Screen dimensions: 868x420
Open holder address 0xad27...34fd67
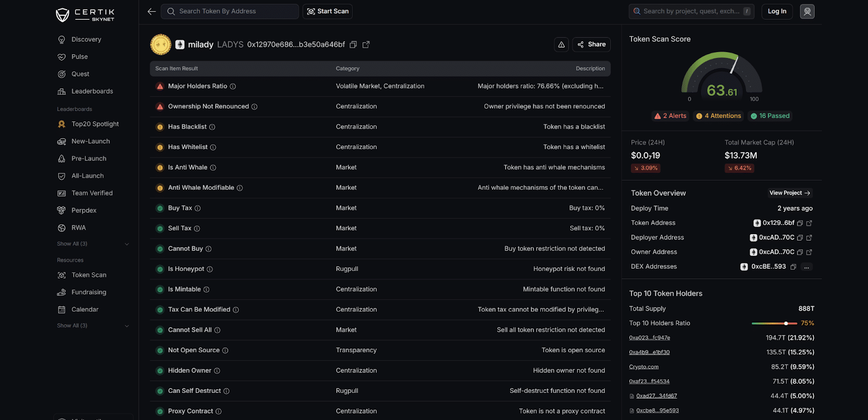[656, 396]
